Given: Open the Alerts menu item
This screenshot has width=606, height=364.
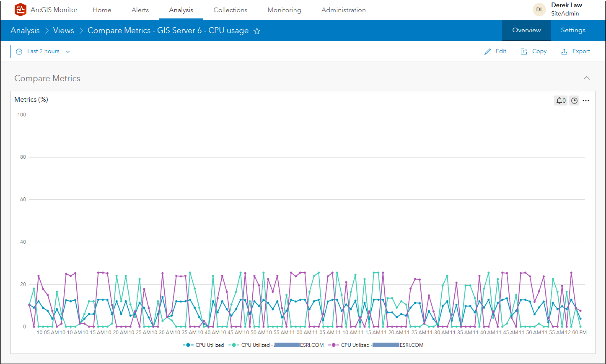Looking at the screenshot, I should (140, 10).
